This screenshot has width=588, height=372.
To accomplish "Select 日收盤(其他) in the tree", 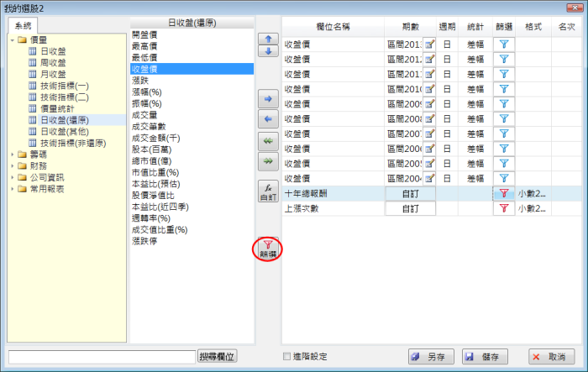I will [65, 132].
